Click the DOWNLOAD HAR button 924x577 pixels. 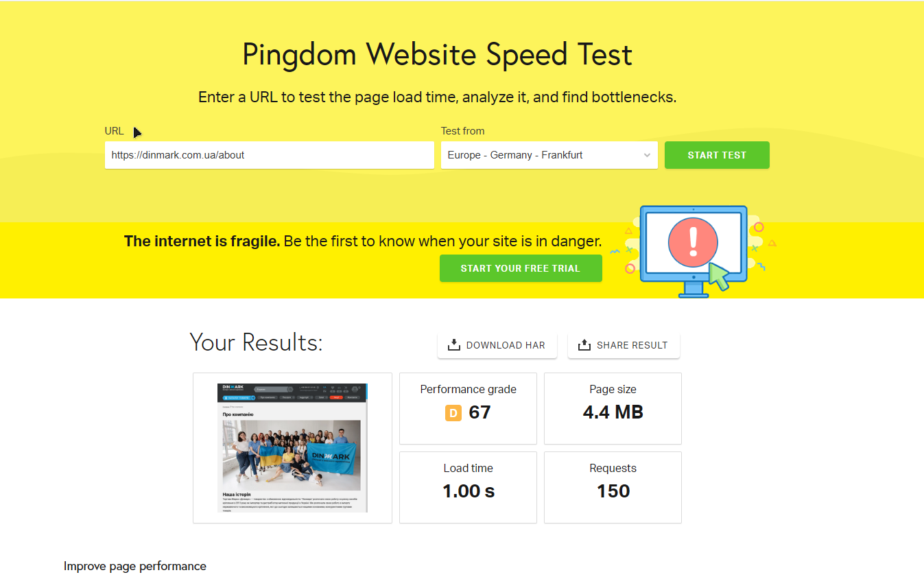tap(497, 345)
